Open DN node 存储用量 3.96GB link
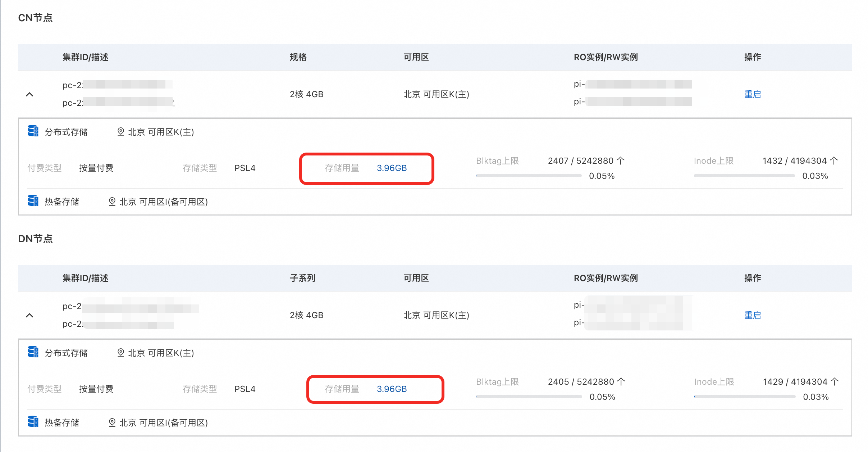The image size is (868, 452). pyautogui.click(x=392, y=389)
